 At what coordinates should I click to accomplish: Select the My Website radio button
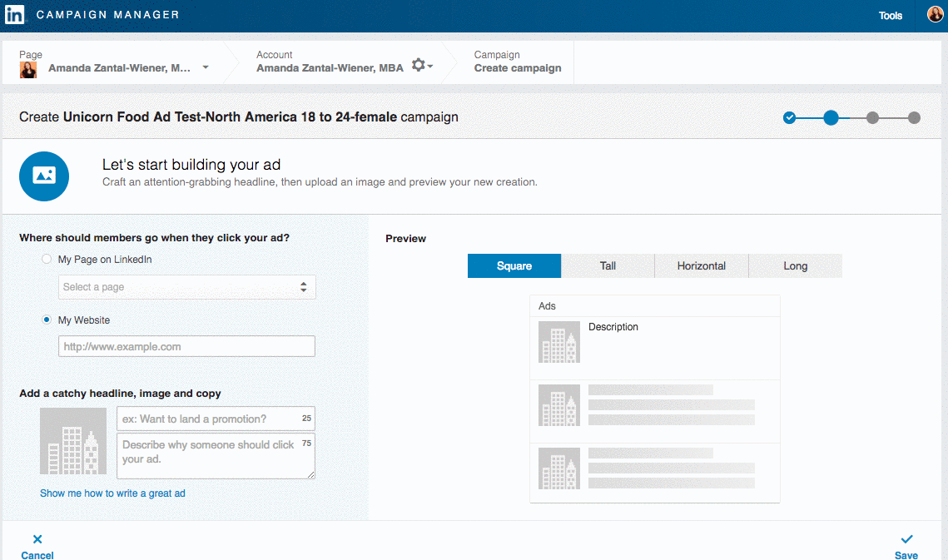tap(47, 320)
